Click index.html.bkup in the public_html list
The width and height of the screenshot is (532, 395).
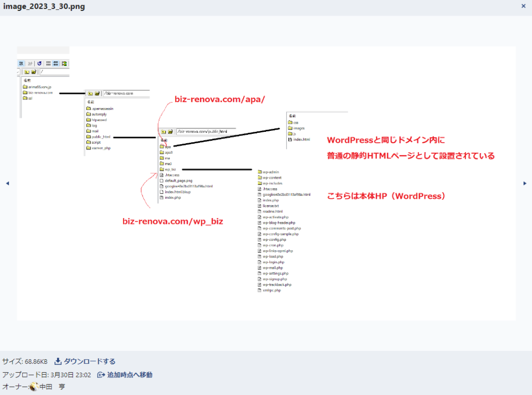[175, 192]
